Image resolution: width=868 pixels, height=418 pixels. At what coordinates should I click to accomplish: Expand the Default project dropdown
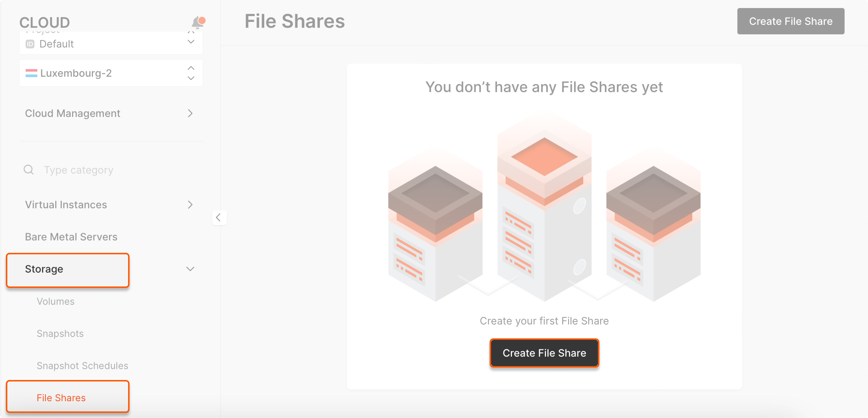[x=191, y=42]
